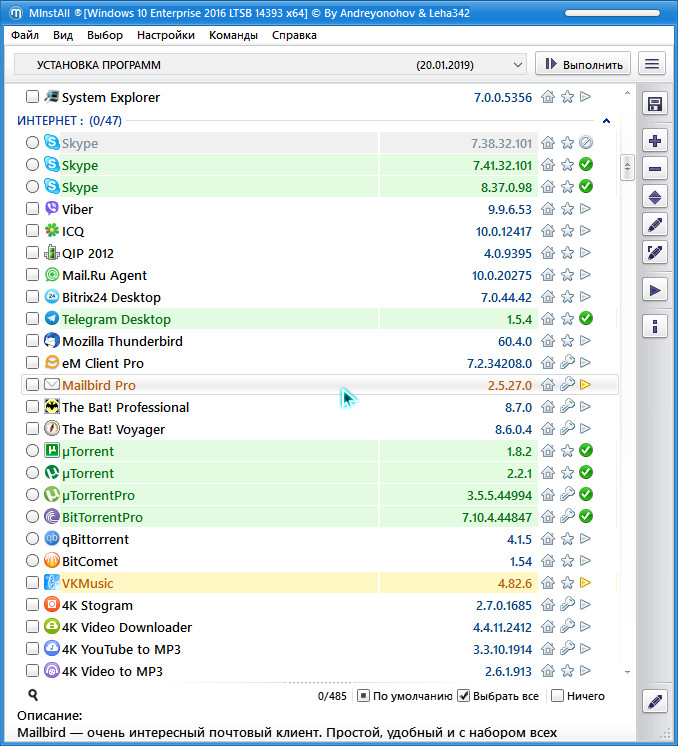The image size is (678, 746).
Task: Click the pencil button at bottom right
Action: click(655, 701)
